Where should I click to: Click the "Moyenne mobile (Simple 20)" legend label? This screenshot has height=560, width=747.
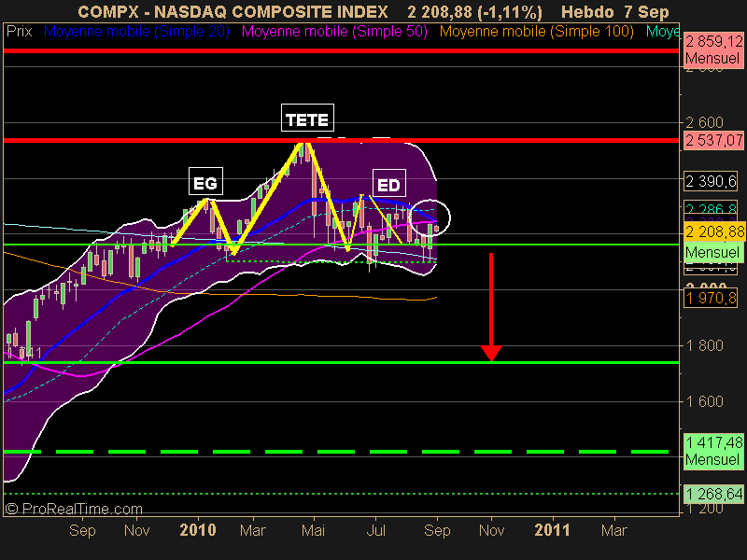[x=136, y=32]
